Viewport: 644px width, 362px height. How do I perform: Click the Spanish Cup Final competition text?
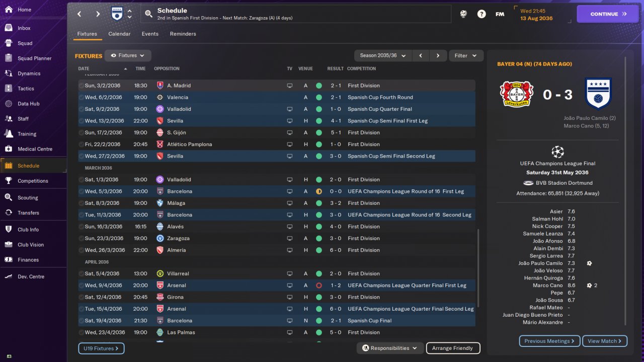click(369, 321)
